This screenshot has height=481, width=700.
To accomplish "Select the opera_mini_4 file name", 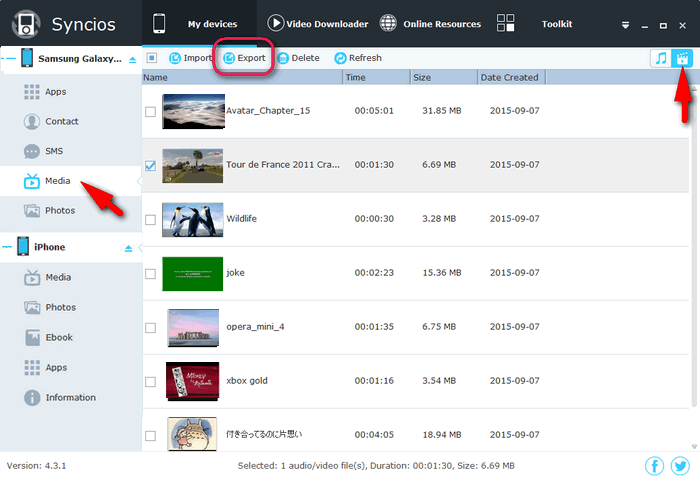I will pyautogui.click(x=255, y=327).
